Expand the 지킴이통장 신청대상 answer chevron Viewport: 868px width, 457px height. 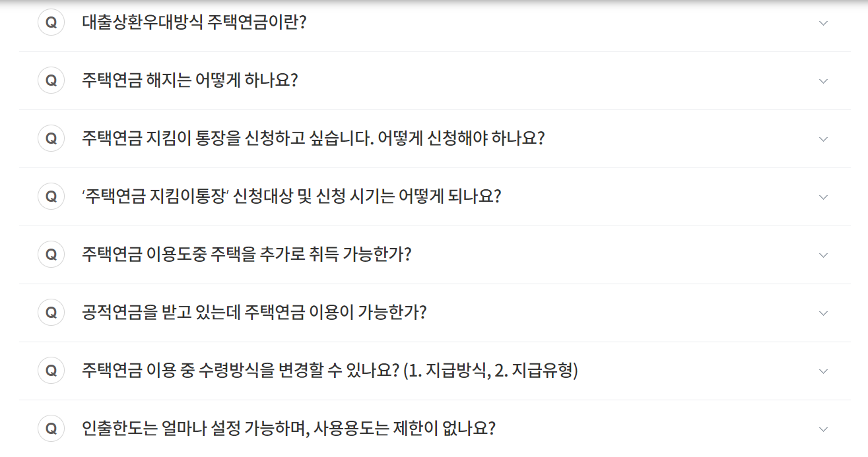(822, 197)
